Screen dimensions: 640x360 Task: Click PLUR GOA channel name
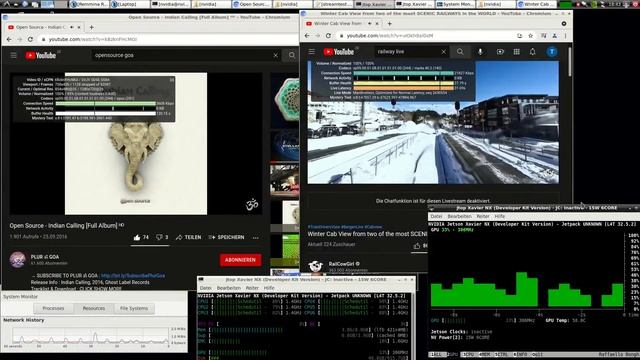[x=45, y=257]
